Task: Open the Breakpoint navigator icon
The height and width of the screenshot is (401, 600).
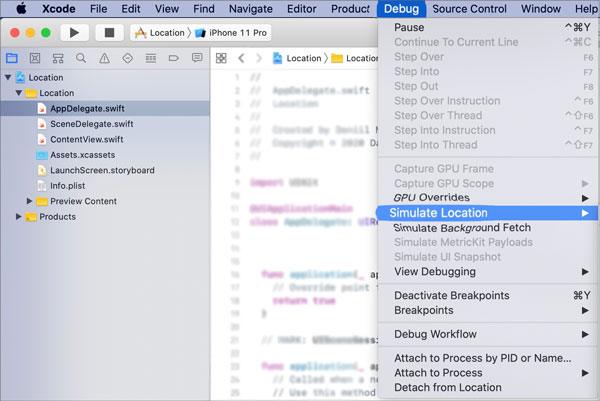Action: click(x=174, y=58)
